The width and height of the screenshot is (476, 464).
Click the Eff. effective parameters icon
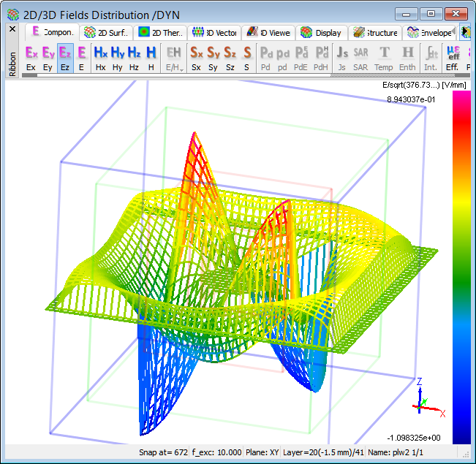(453, 58)
